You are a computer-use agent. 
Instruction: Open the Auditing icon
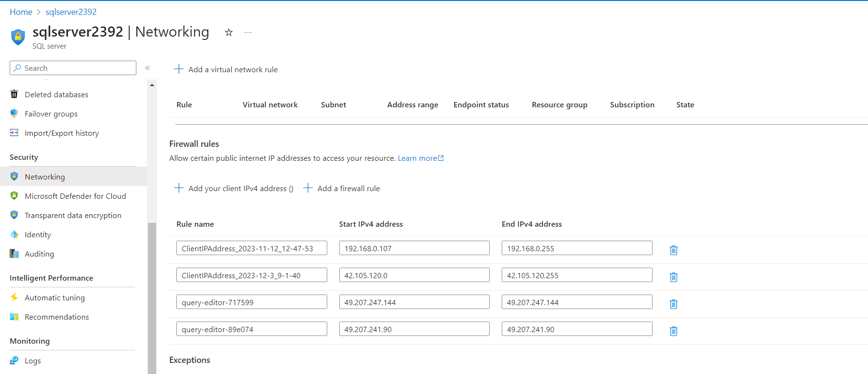[x=14, y=254]
